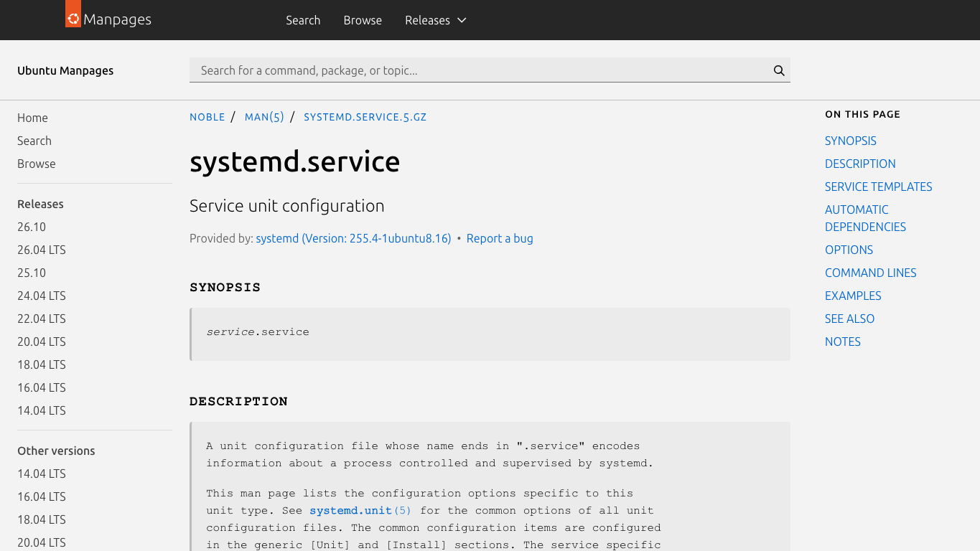Open systemd.unit(5) man page link
This screenshot has width=980, height=551.
pos(360,510)
